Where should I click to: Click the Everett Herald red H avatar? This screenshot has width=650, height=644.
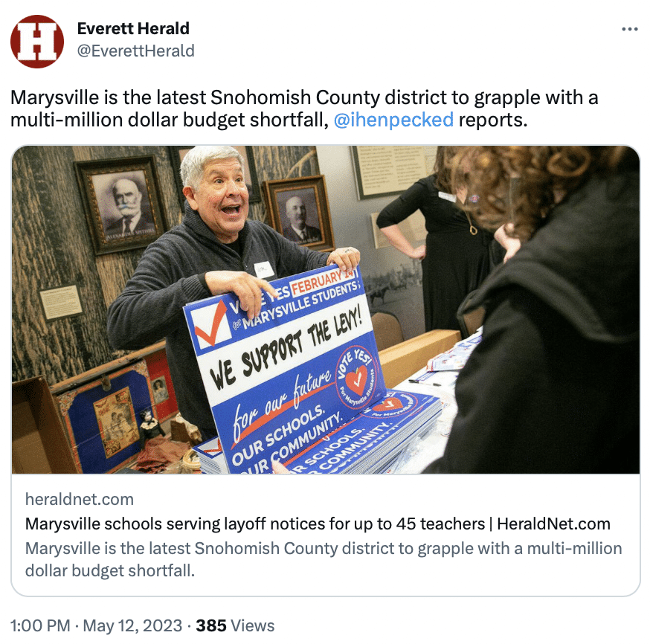(x=37, y=42)
